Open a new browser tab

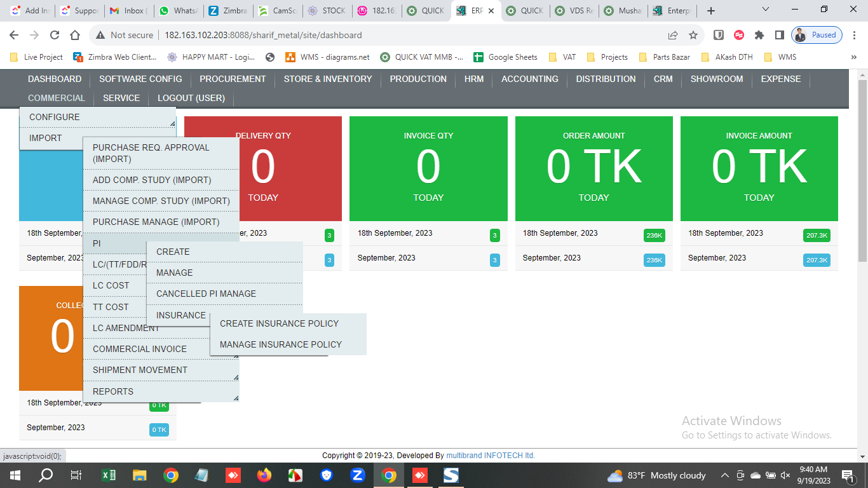(x=711, y=10)
